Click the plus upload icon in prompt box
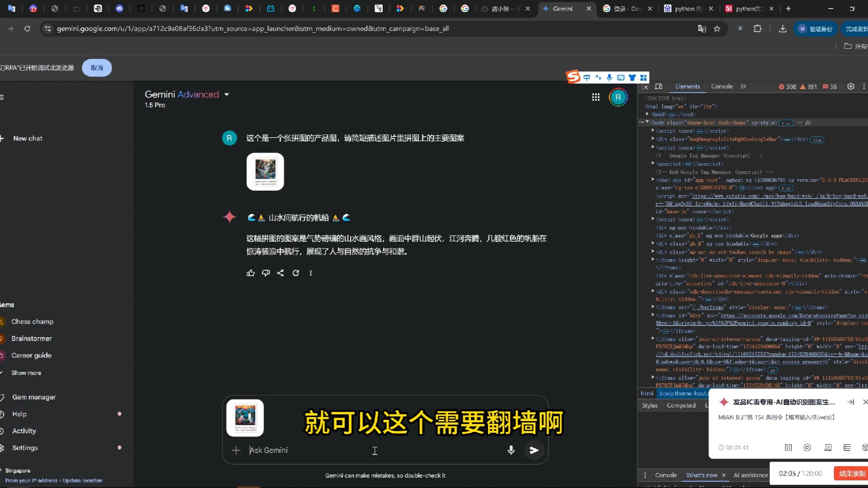The height and width of the screenshot is (488, 868). 236,450
